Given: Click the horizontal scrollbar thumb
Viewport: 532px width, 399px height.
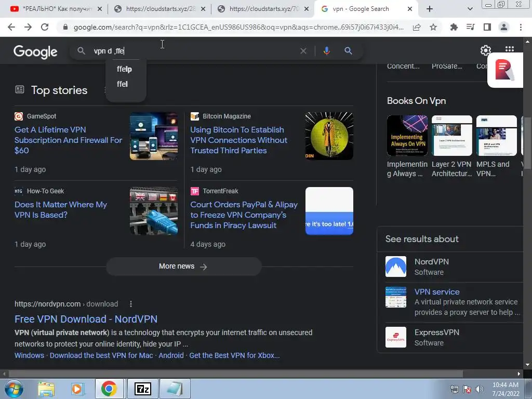Looking at the screenshot, I should (x=236, y=374).
